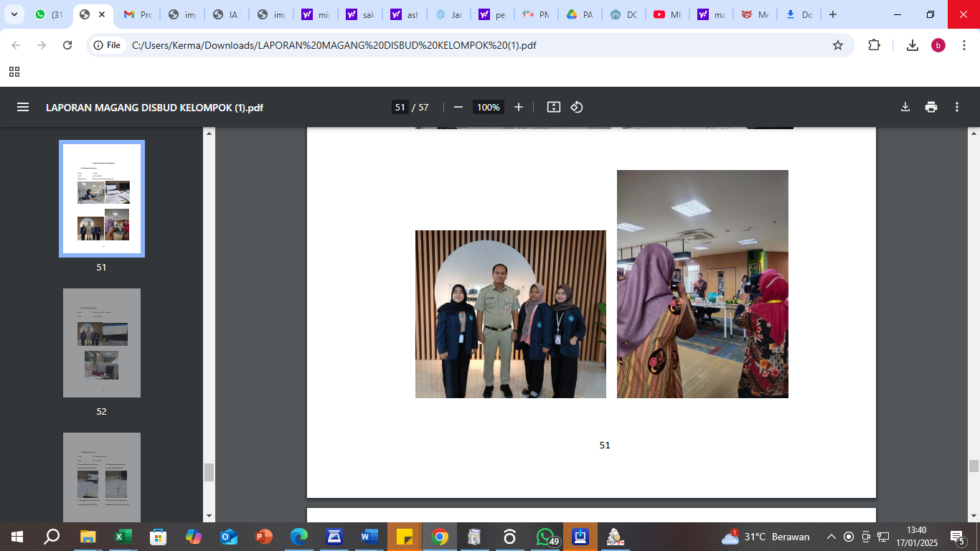Rotate the document counterclockwise
The height and width of the screenshot is (551, 980).
(577, 107)
